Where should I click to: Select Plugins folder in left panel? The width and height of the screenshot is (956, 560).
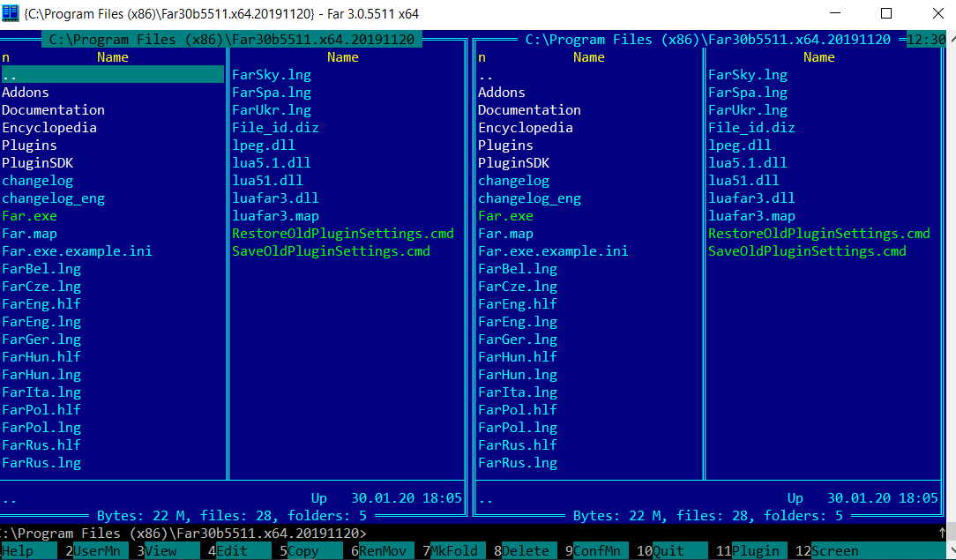tap(29, 146)
